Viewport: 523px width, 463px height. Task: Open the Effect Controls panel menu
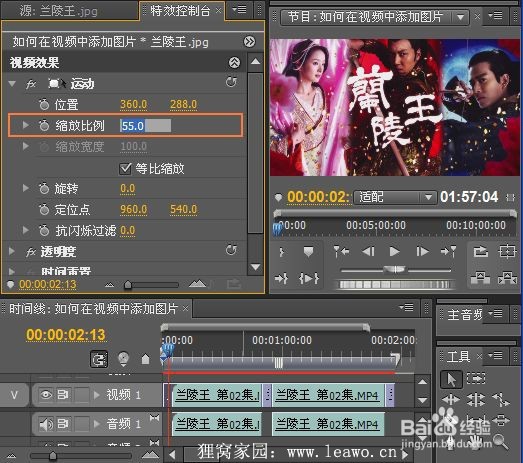pos(239,10)
